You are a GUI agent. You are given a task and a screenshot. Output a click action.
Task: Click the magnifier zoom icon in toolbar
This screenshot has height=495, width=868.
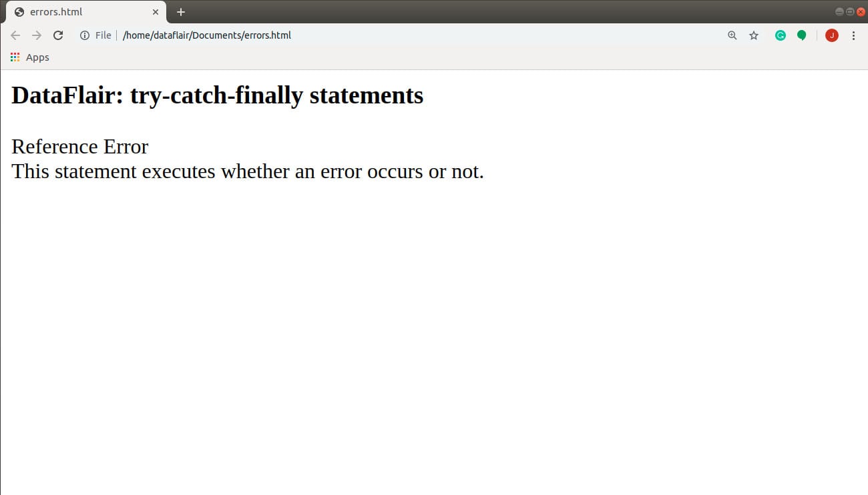732,35
